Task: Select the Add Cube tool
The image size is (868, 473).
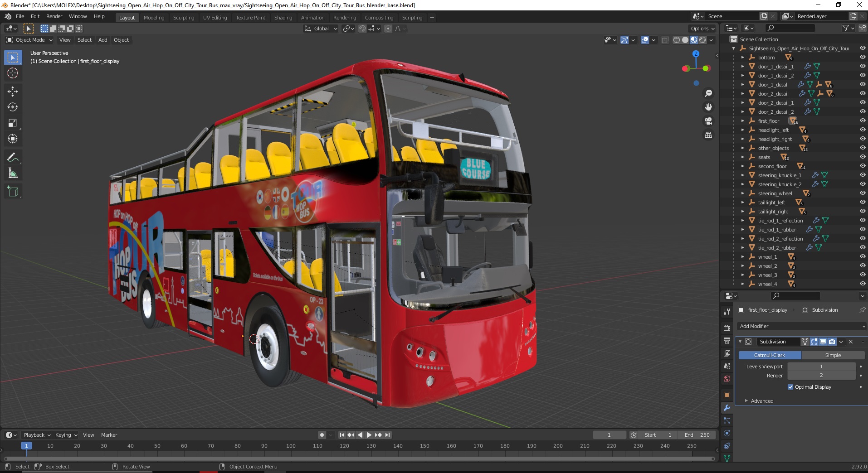Action: tap(13, 191)
